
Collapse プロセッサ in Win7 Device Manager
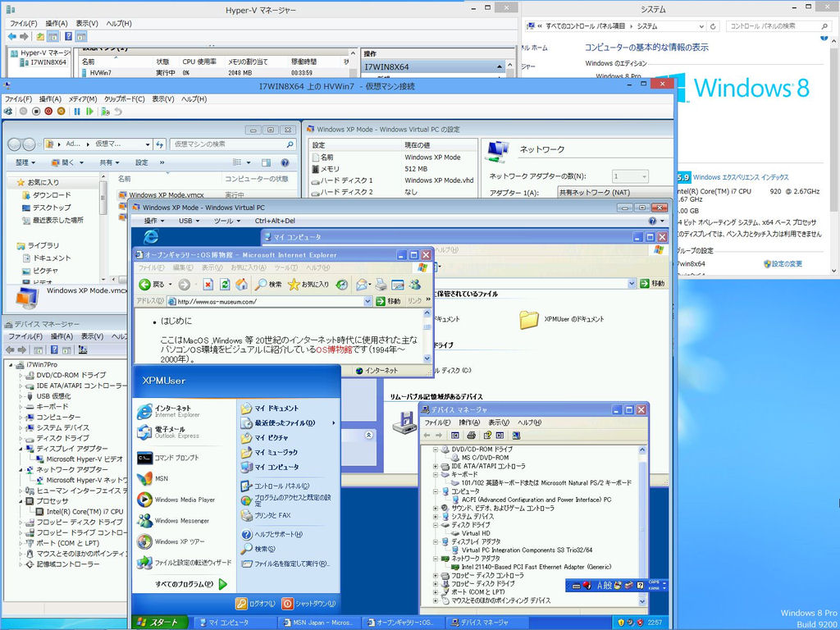(21, 501)
